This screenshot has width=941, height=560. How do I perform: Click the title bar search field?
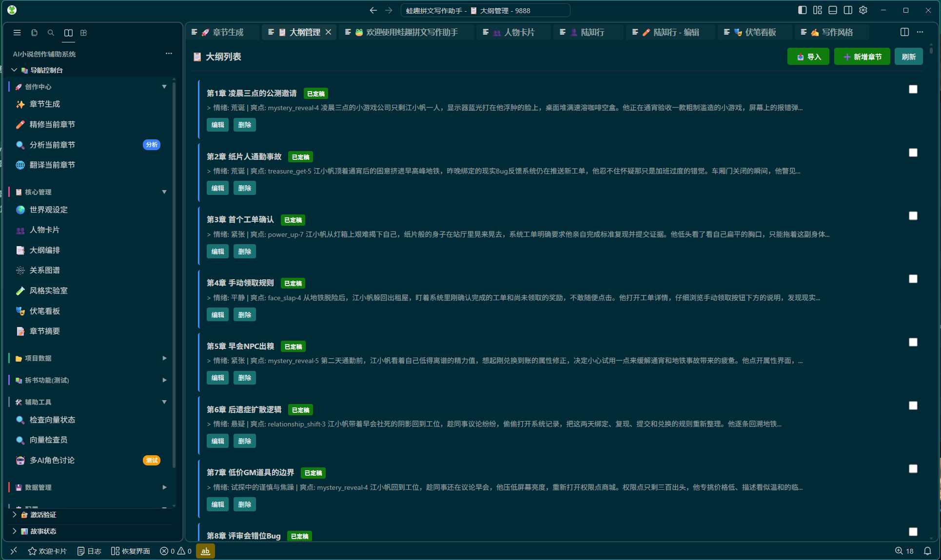[x=485, y=10]
